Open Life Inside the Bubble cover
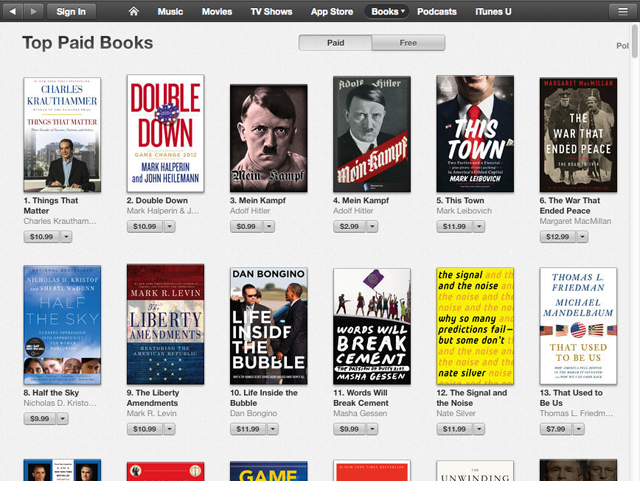 point(269,326)
